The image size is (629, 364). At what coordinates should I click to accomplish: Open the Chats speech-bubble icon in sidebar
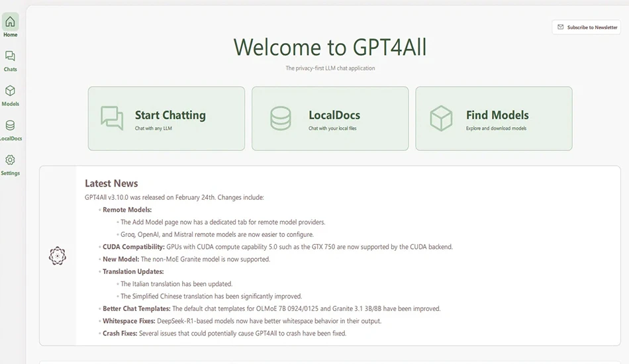(x=10, y=56)
